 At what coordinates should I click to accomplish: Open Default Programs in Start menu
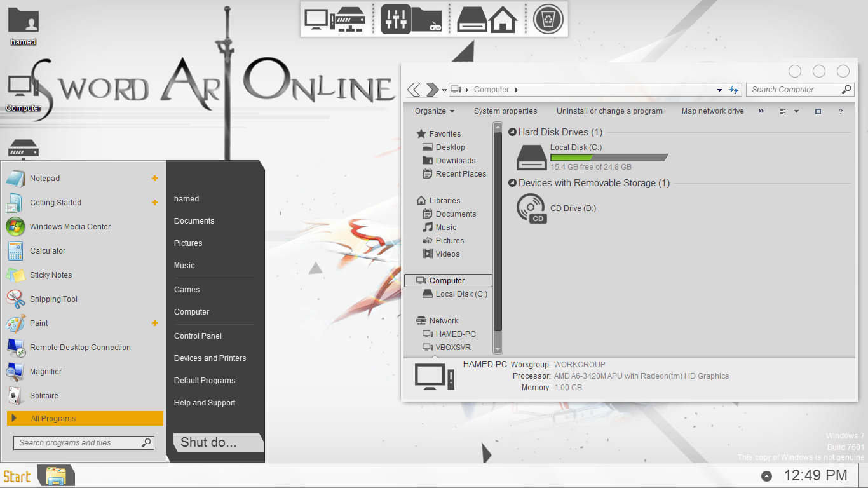(205, 381)
